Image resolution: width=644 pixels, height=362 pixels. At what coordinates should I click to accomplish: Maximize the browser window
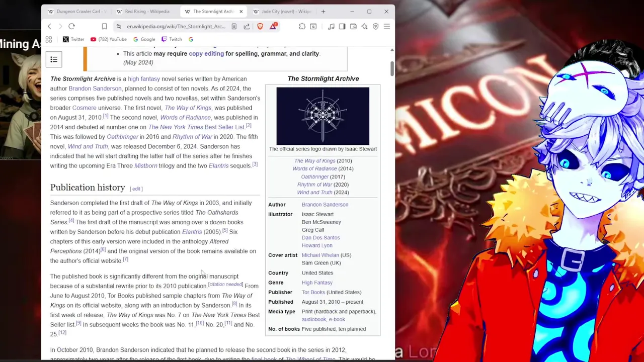[369, 11]
